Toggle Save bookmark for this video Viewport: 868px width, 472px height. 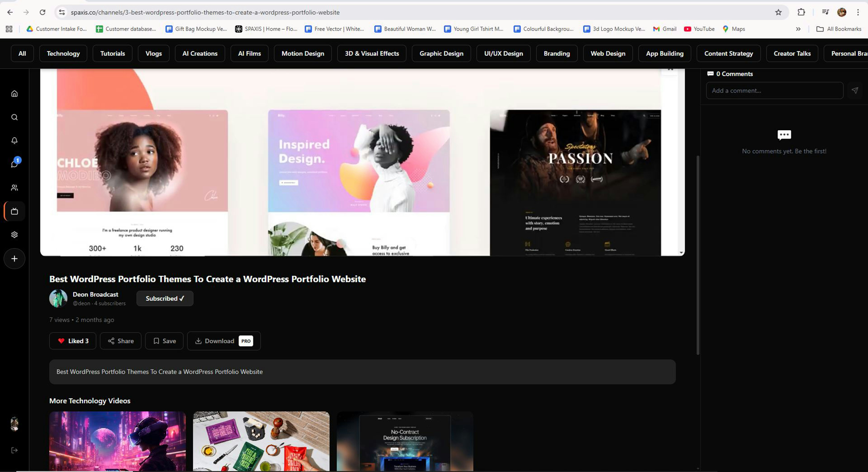pos(164,341)
